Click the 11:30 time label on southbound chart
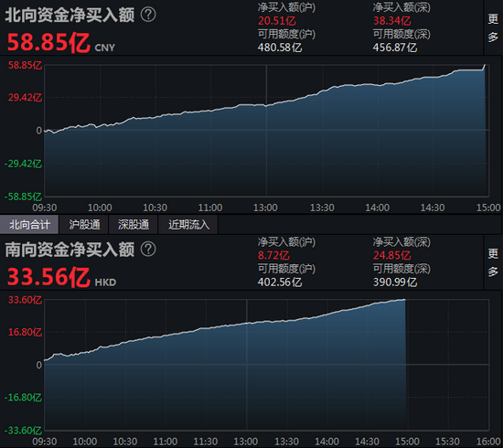 pyautogui.click(x=206, y=442)
